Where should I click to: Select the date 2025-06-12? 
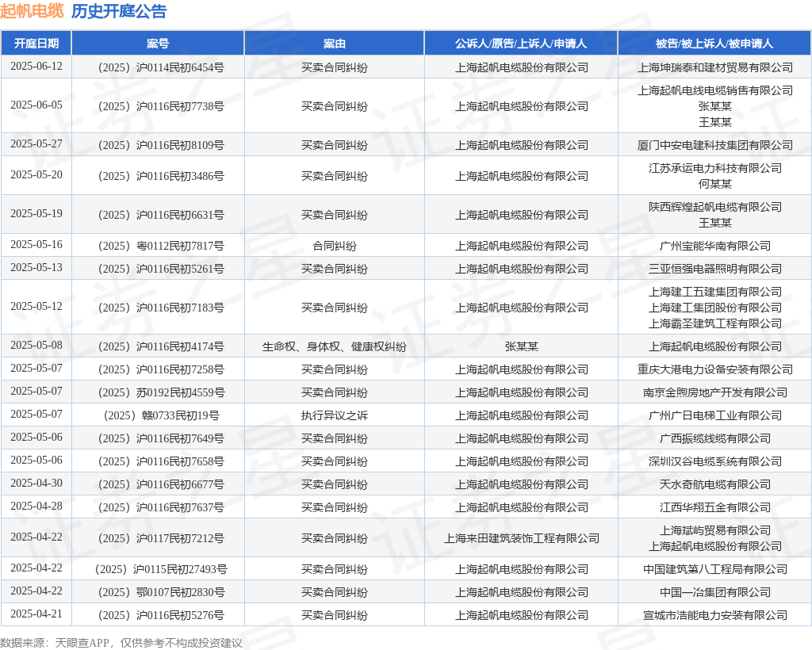point(36,67)
